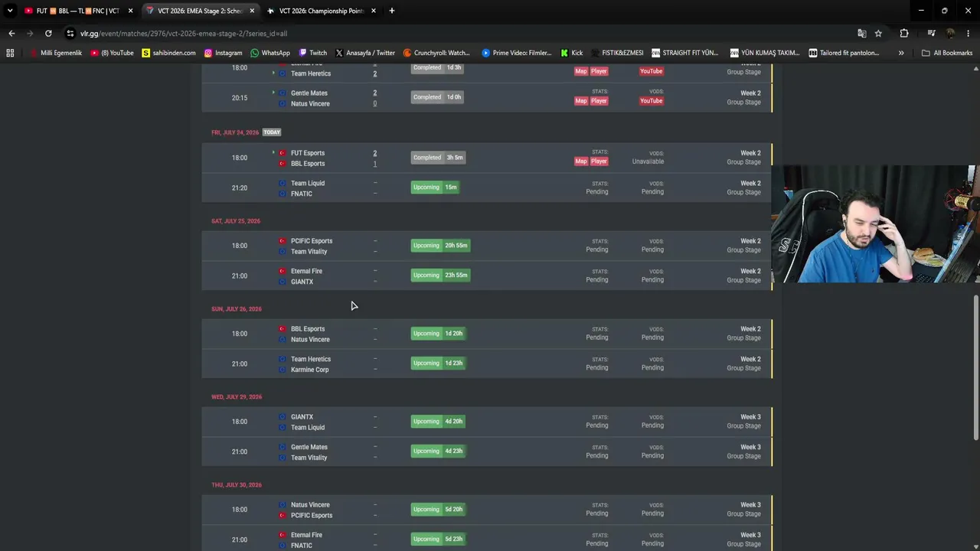
Task: Open Player stats for FUT Esports match
Action: coord(599,161)
